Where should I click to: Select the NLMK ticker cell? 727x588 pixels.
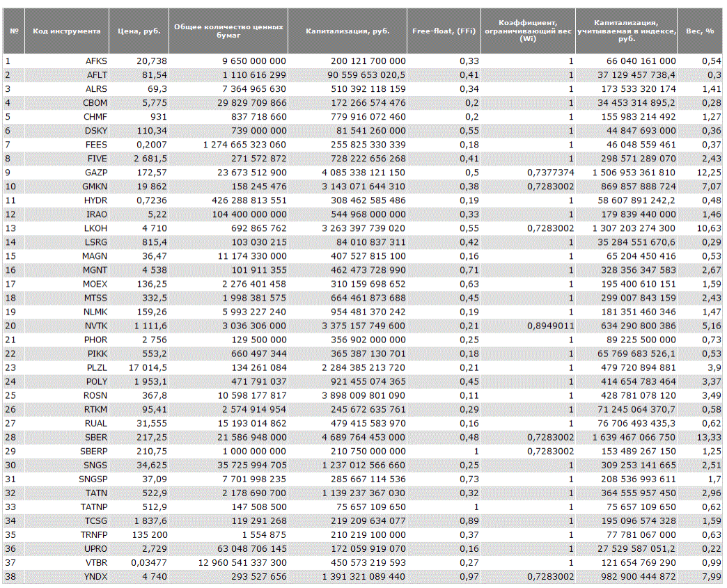[x=67, y=312]
